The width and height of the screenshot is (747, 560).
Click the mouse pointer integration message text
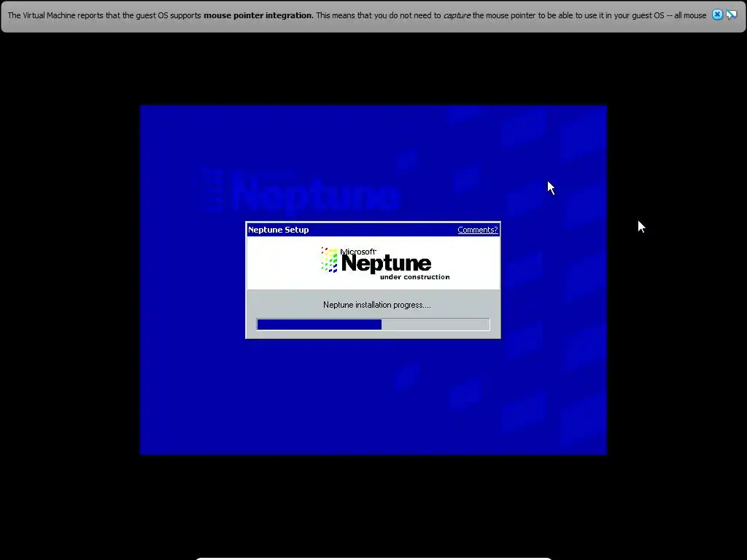tap(357, 16)
